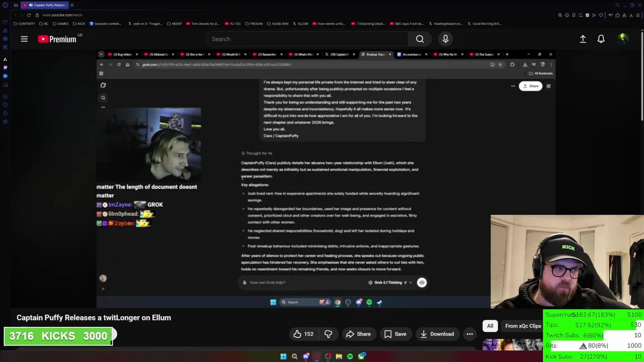Open the YouTube guide hamburger menu

(24, 39)
